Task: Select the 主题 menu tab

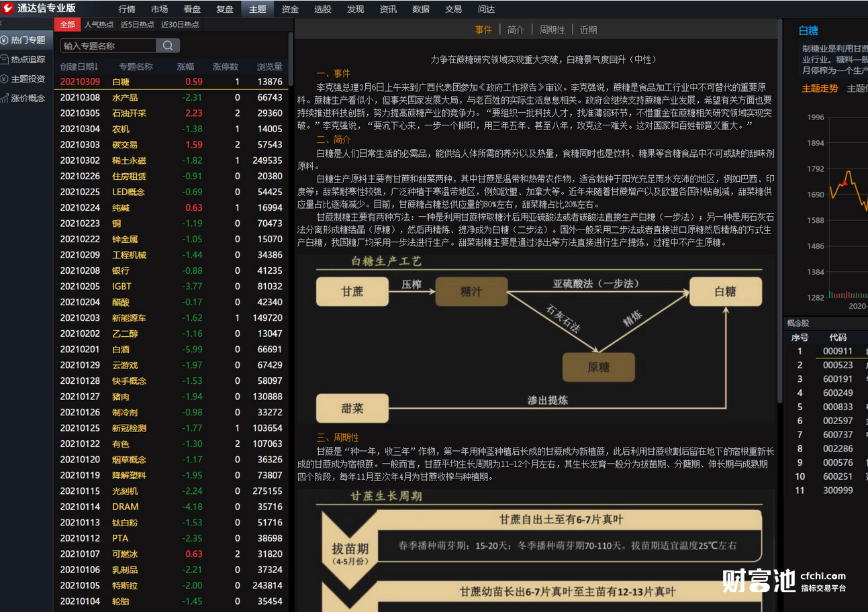Action: pos(258,9)
